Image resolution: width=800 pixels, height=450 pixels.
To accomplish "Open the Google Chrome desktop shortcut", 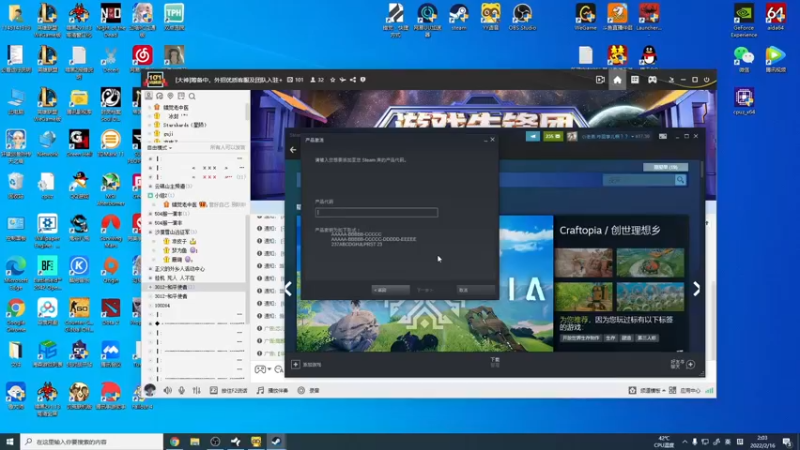I will pos(16,315).
